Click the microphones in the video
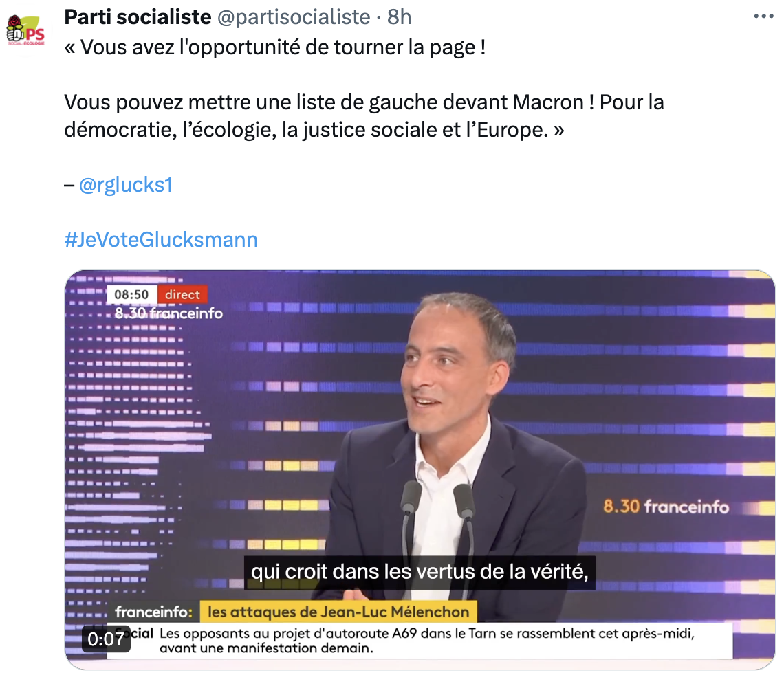Image resolution: width=784 pixels, height=675 pixels. (437, 509)
